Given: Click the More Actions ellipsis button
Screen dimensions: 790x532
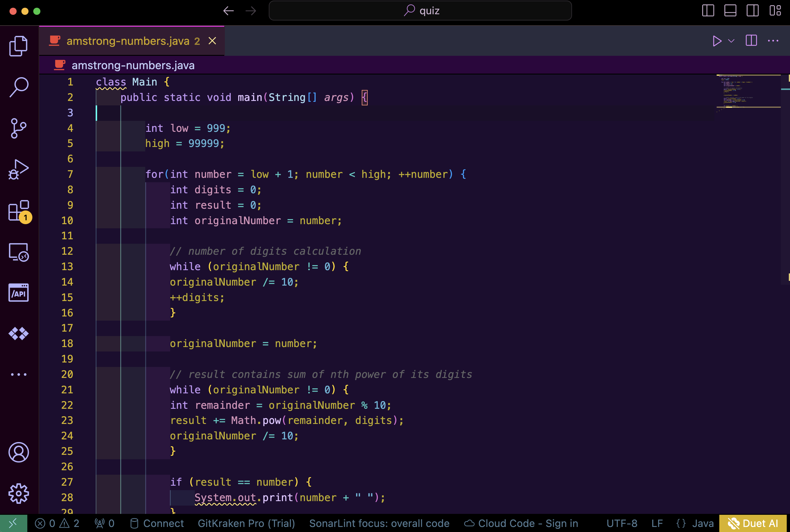Looking at the screenshot, I should pos(774,40).
